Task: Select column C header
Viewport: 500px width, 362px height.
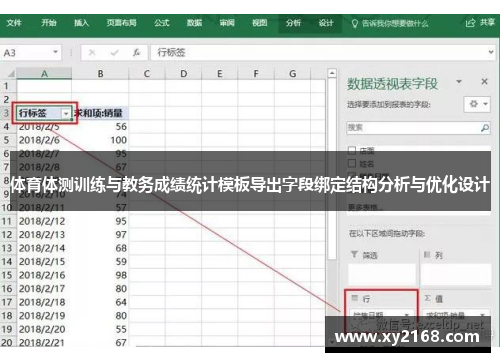Action: point(147,74)
